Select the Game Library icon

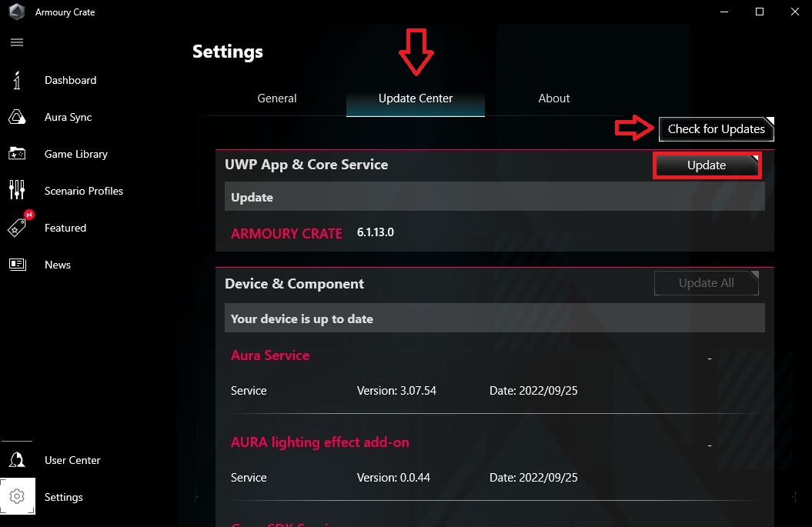[17, 154]
